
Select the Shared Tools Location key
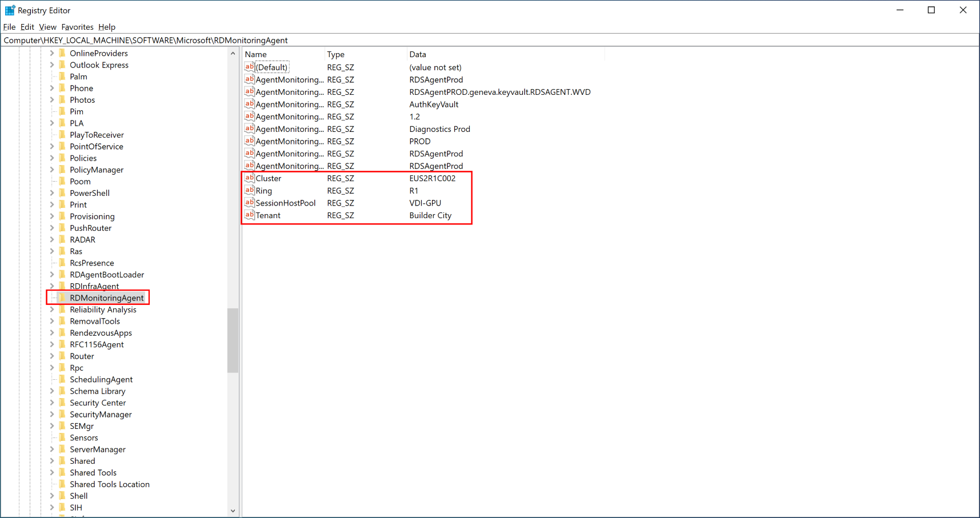(110, 484)
